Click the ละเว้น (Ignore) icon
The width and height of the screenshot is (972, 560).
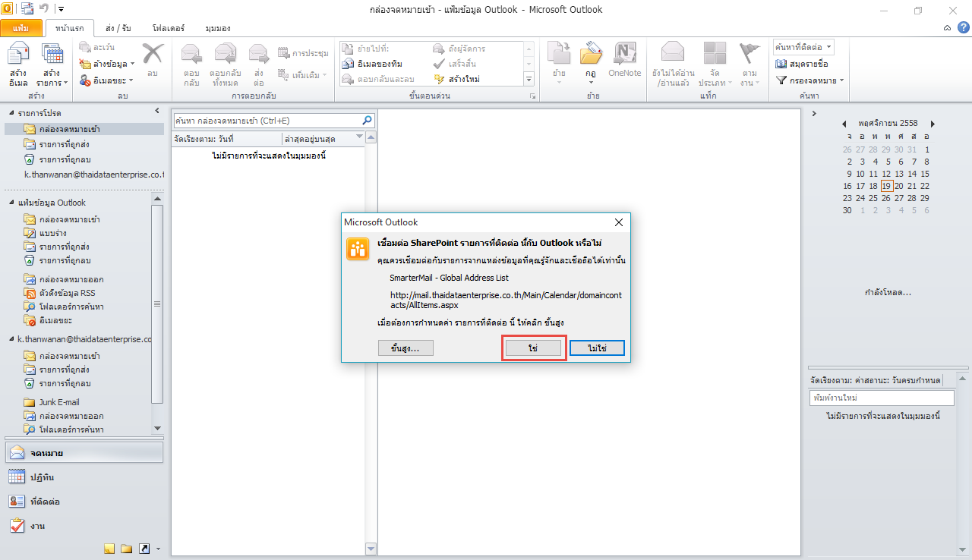pyautogui.click(x=85, y=48)
